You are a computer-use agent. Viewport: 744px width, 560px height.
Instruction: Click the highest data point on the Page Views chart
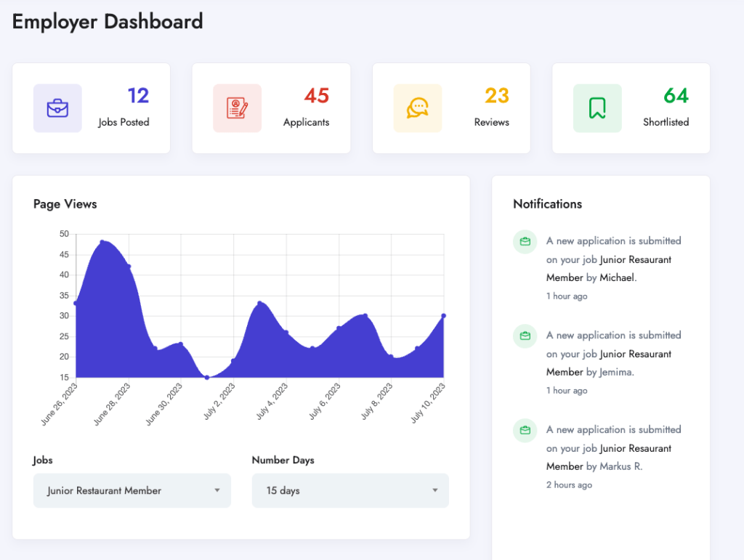[102, 242]
